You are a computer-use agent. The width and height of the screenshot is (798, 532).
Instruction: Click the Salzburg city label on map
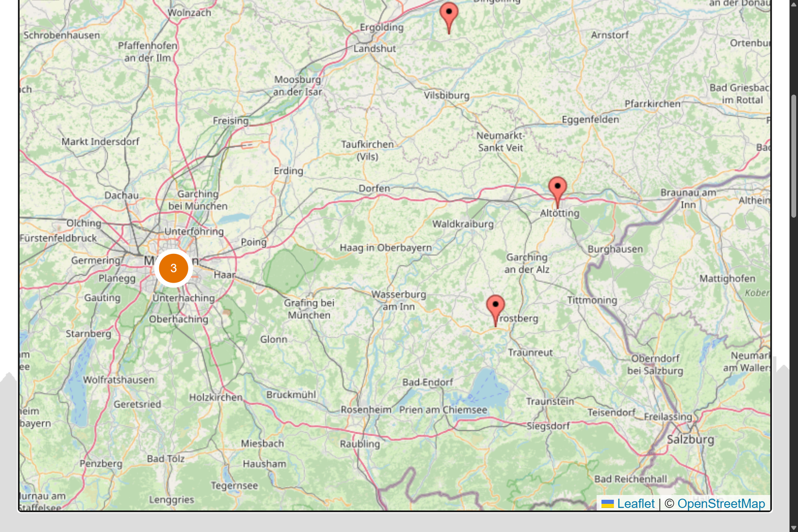click(x=691, y=439)
